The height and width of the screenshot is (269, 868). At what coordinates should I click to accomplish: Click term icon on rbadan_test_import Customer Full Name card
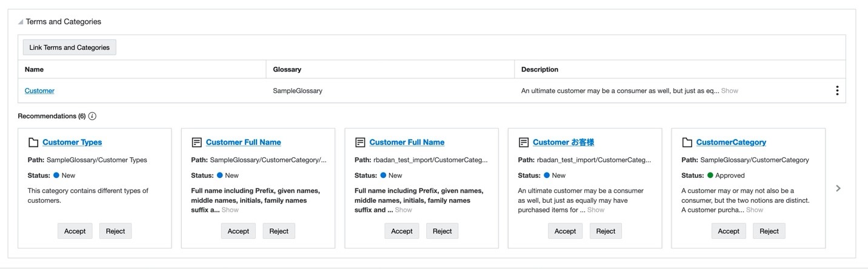click(360, 142)
